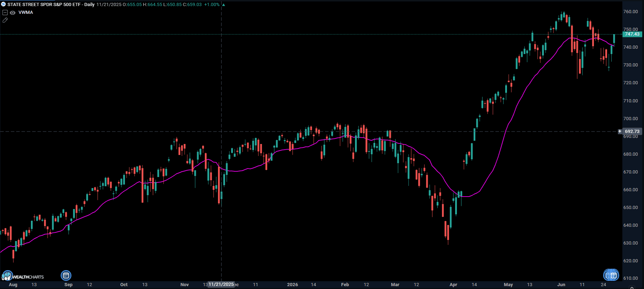The width and height of the screenshot is (644, 289).
Task: Click the Apr label on time axis
Action: pos(453,285)
